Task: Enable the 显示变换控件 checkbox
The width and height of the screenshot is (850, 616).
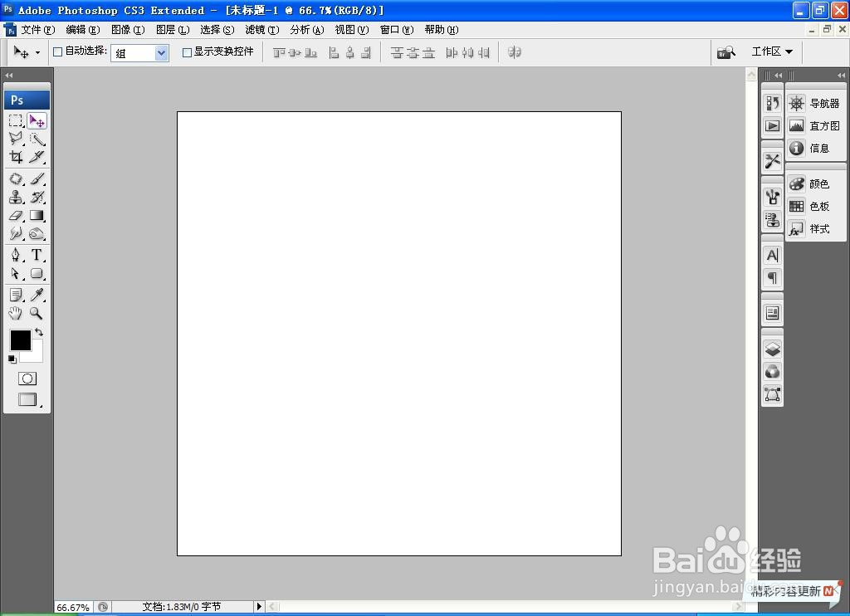Action: pos(187,52)
